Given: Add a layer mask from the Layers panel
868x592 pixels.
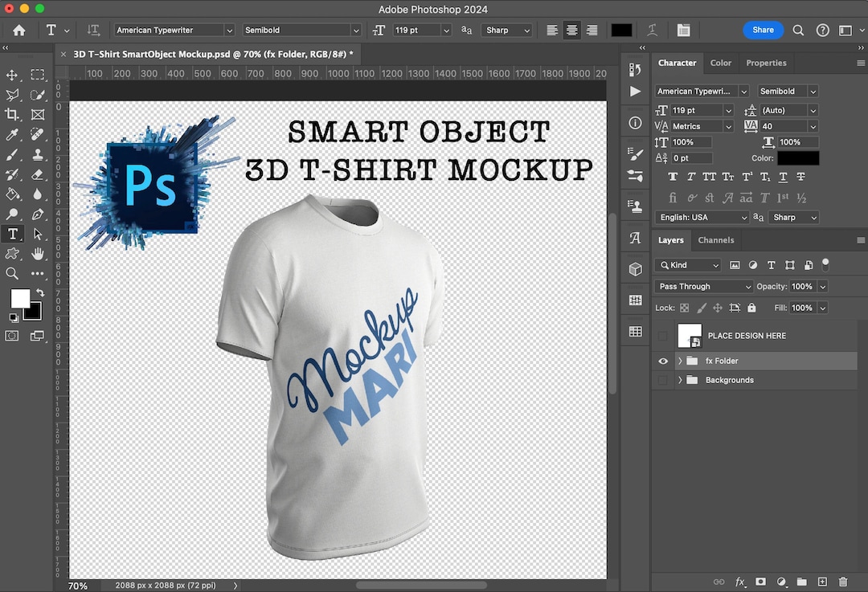Looking at the screenshot, I should pos(759,582).
